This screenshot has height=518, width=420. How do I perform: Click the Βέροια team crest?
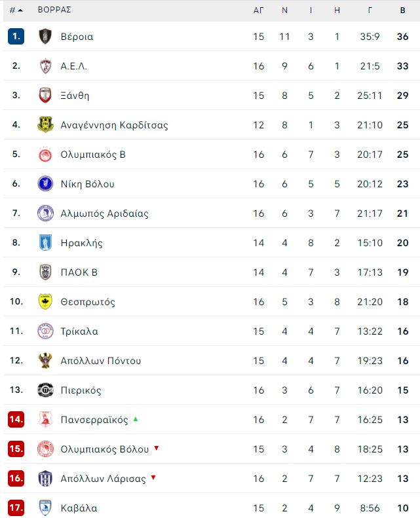pyautogui.click(x=45, y=36)
